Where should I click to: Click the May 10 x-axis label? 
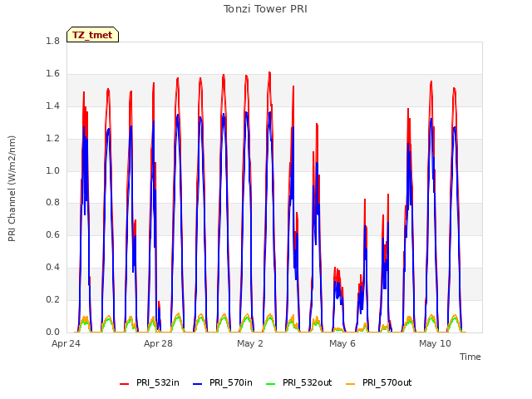click(435, 343)
